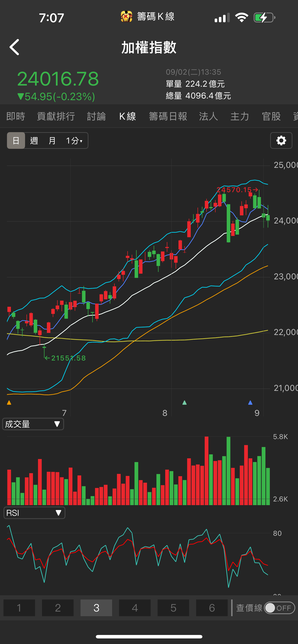The width and height of the screenshot is (298, 644).
Task: Tap the RSI 80 level label
Action: pyautogui.click(x=278, y=533)
